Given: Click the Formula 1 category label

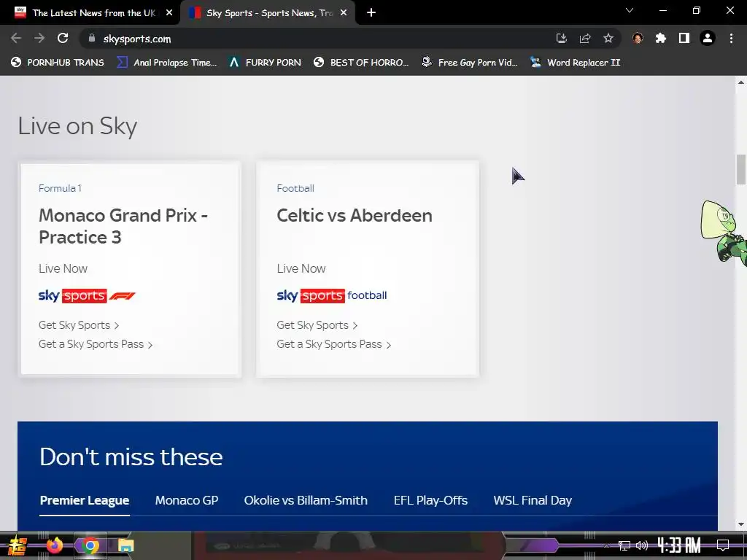Looking at the screenshot, I should (x=60, y=189).
